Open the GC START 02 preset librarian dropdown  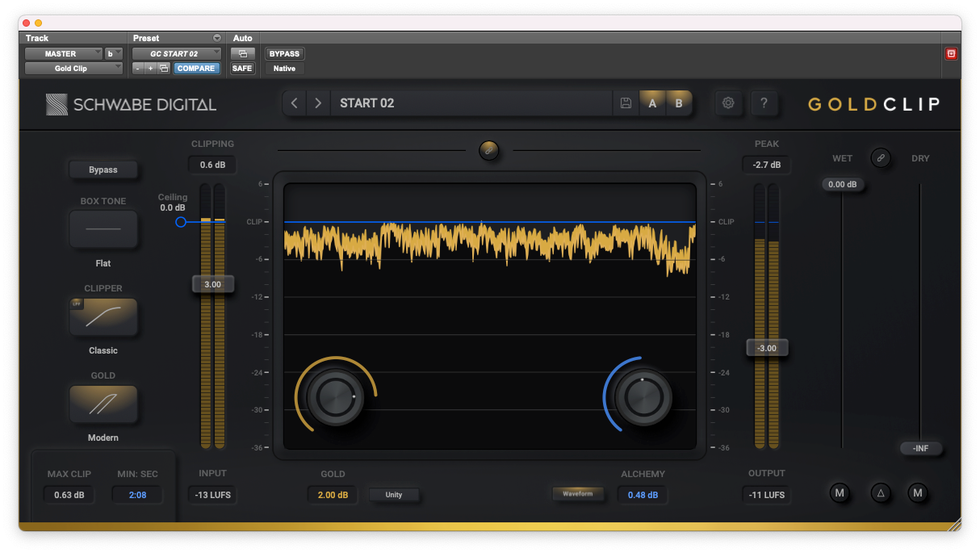coord(177,54)
